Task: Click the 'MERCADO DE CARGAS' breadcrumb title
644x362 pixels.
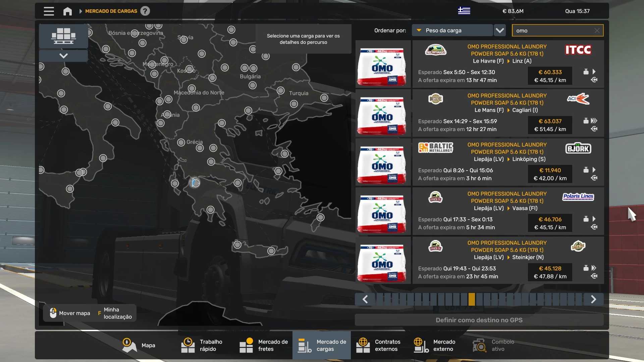Action: (x=111, y=11)
